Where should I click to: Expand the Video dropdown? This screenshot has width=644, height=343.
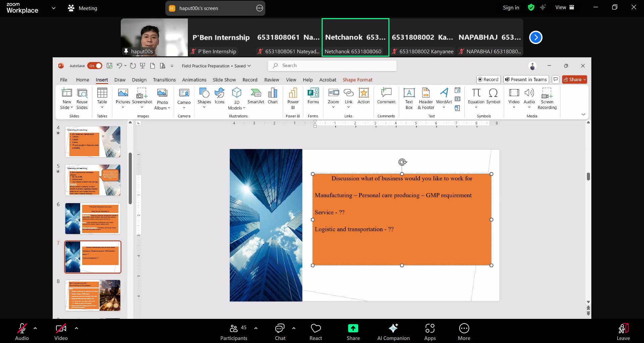[x=514, y=107]
